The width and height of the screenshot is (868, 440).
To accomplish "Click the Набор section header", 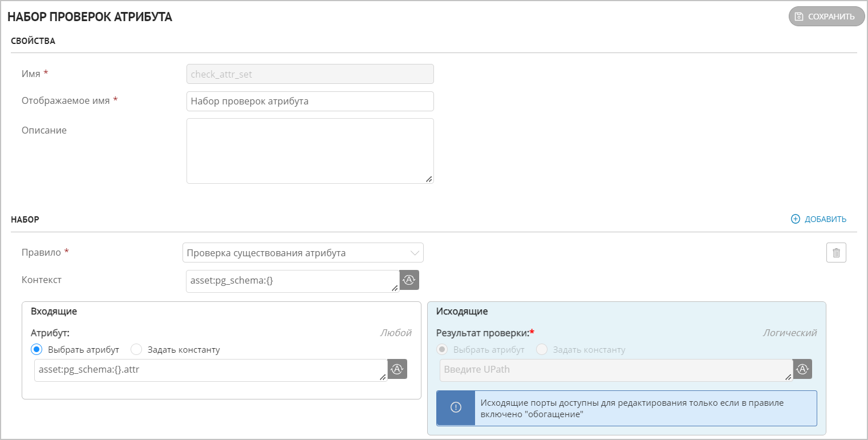I will tap(25, 219).
